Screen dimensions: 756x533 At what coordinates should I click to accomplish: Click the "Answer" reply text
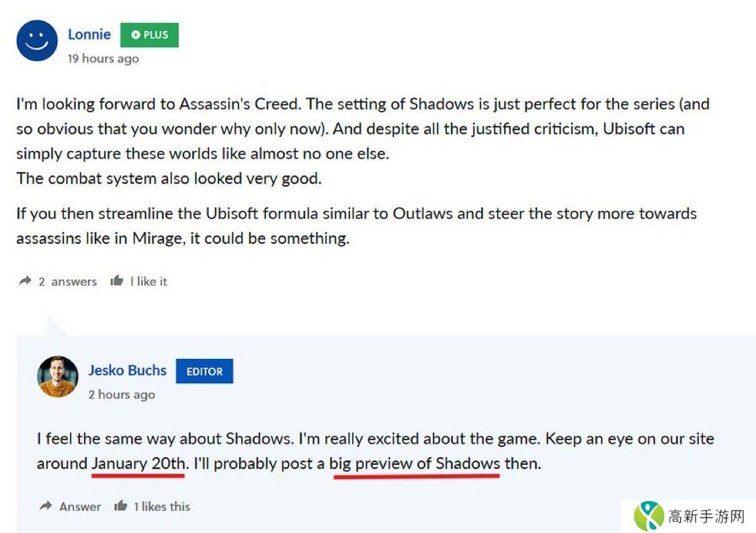(80, 507)
